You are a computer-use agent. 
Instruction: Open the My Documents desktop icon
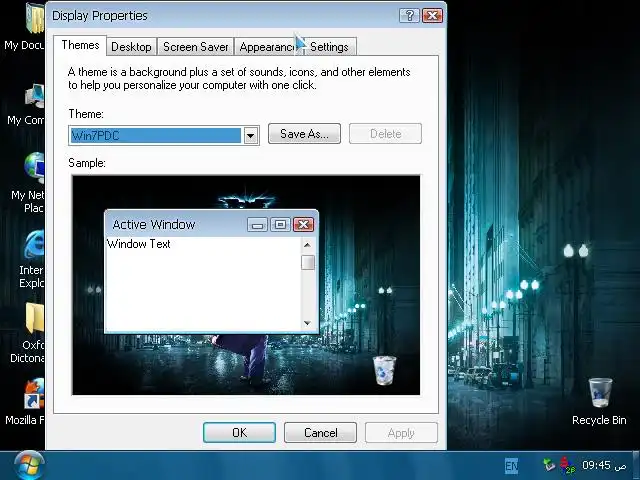(x=24, y=27)
